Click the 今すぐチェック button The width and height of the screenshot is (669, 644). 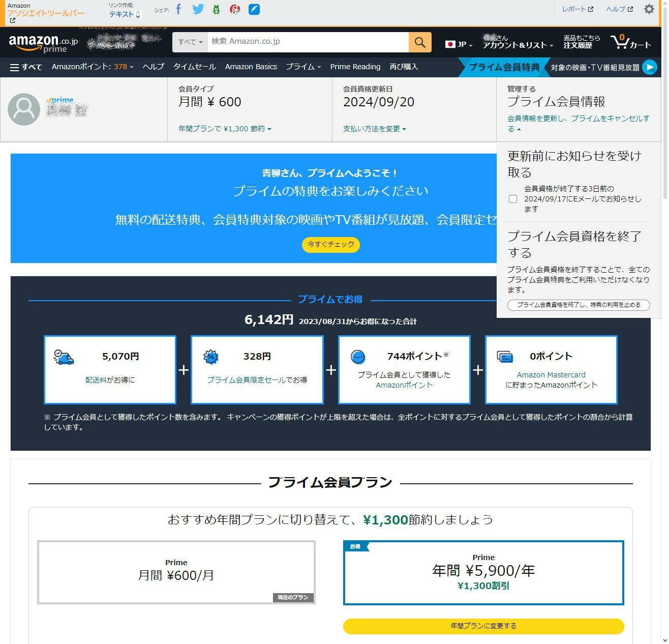pyautogui.click(x=331, y=245)
